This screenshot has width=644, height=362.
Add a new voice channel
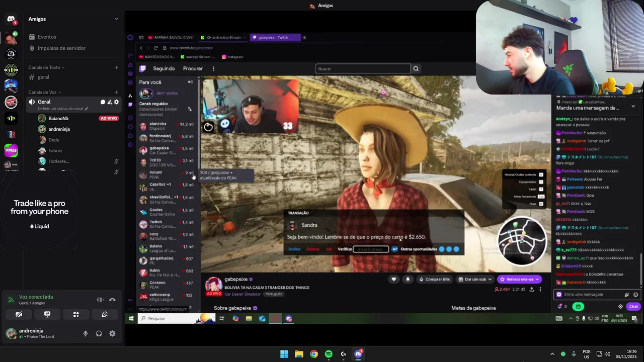[116, 93]
